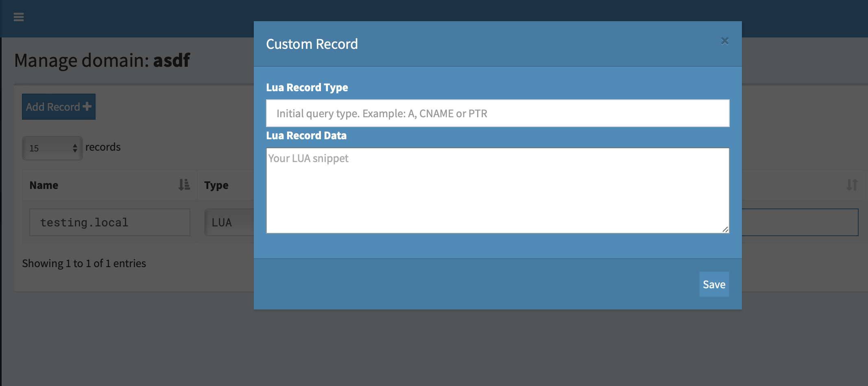Click the Name column header to sort
The width and height of the screenshot is (868, 386).
coord(44,185)
